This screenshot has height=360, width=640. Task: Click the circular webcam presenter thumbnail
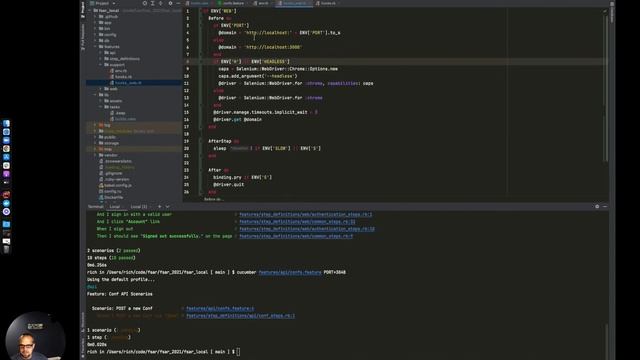pyautogui.click(x=35, y=337)
